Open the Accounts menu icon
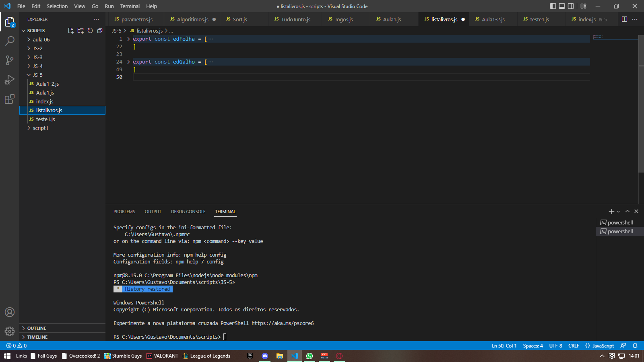644x362 pixels. (10, 312)
